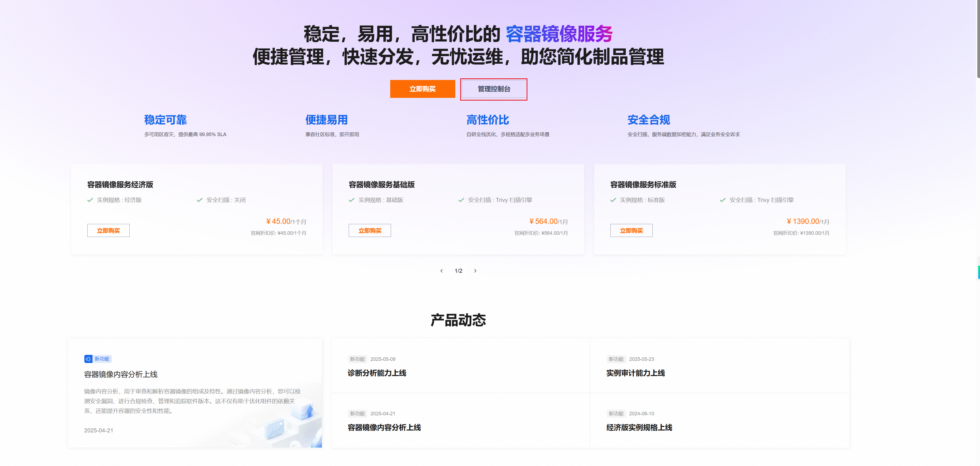Click the 1/2 page indicator

point(459,271)
